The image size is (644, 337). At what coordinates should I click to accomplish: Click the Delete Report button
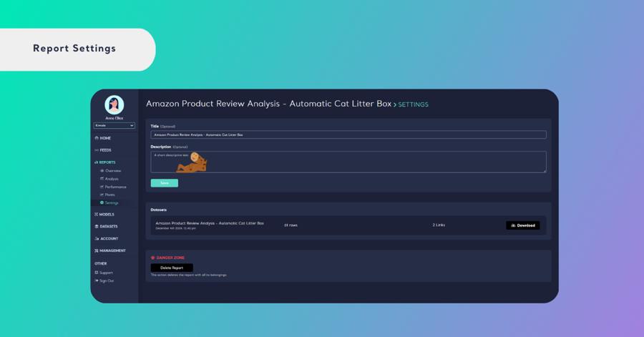click(172, 268)
